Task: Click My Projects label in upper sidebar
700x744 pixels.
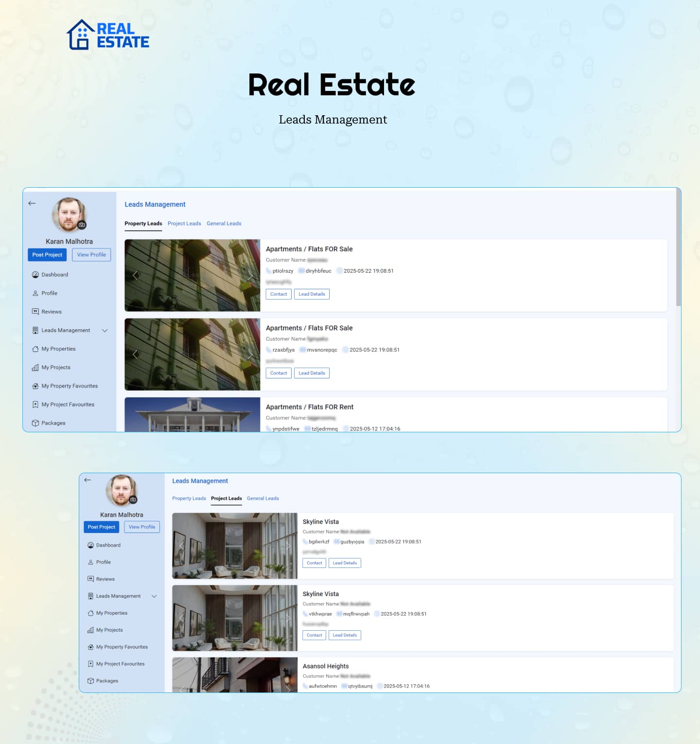Action: click(56, 368)
